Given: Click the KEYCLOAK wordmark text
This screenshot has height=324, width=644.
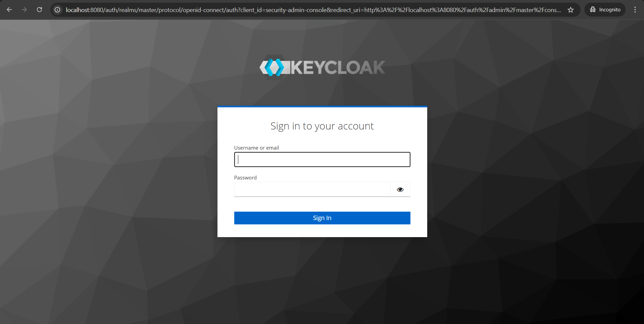Looking at the screenshot, I should pyautogui.click(x=337, y=67).
